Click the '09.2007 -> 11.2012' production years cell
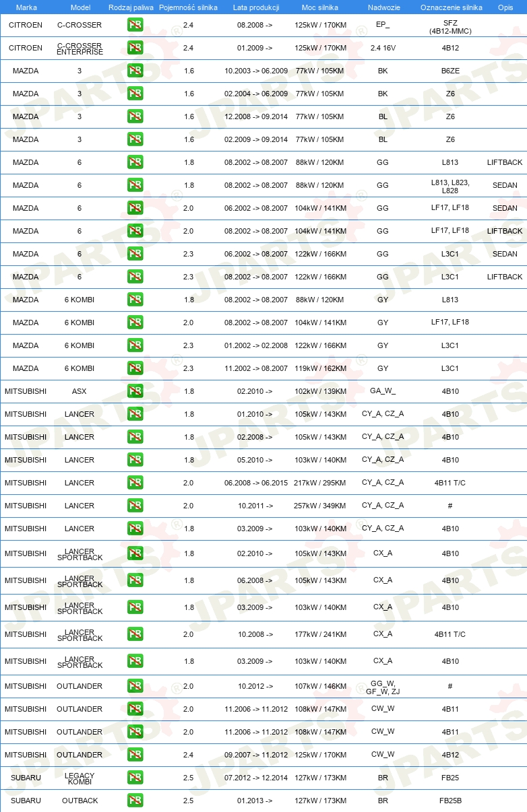 (256, 755)
